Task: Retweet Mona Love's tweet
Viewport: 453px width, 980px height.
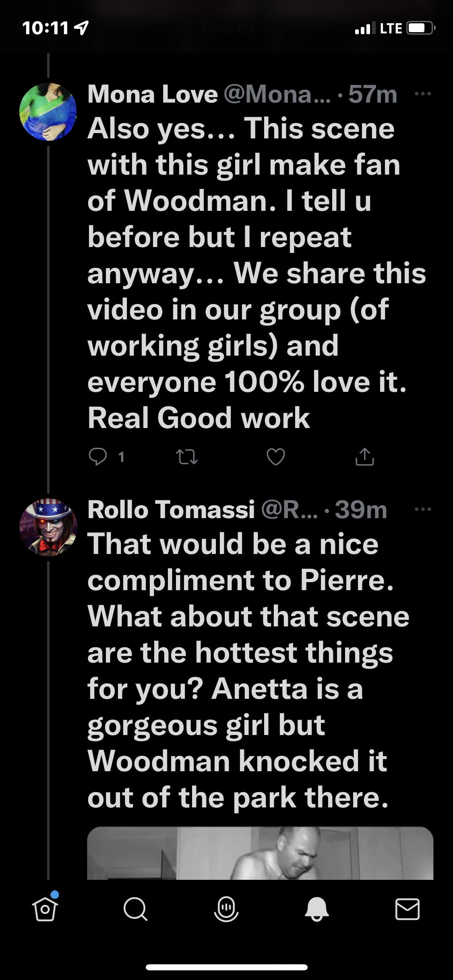Action: point(187,457)
